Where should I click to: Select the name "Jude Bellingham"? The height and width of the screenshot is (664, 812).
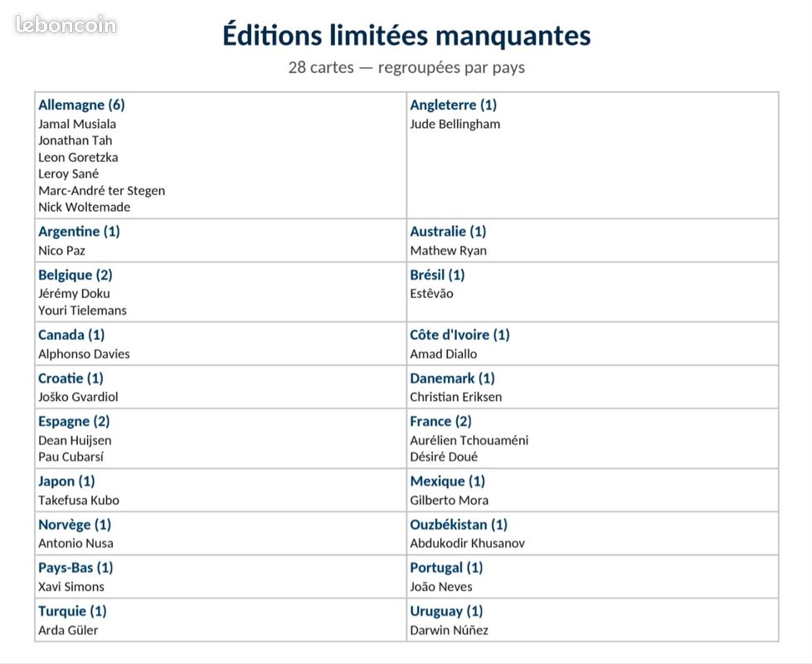click(455, 124)
